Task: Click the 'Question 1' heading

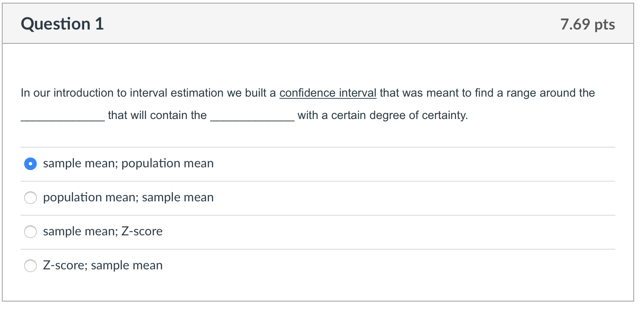Action: coord(62,24)
